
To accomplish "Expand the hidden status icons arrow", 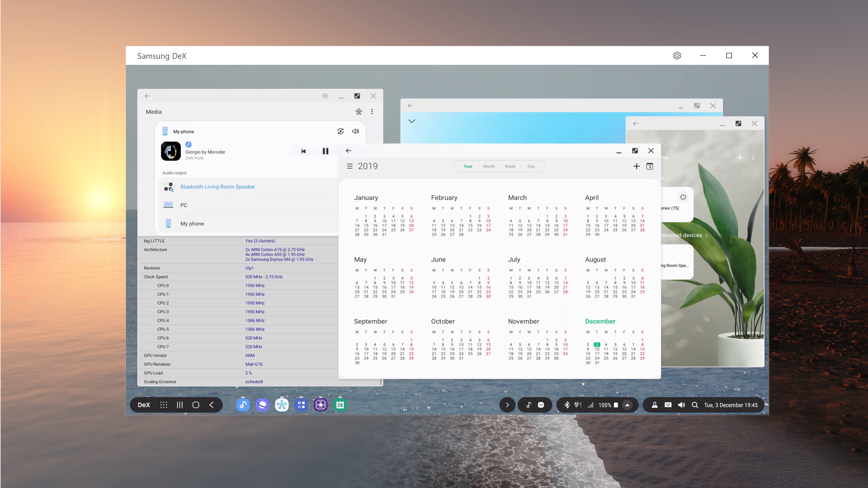I will pos(627,405).
